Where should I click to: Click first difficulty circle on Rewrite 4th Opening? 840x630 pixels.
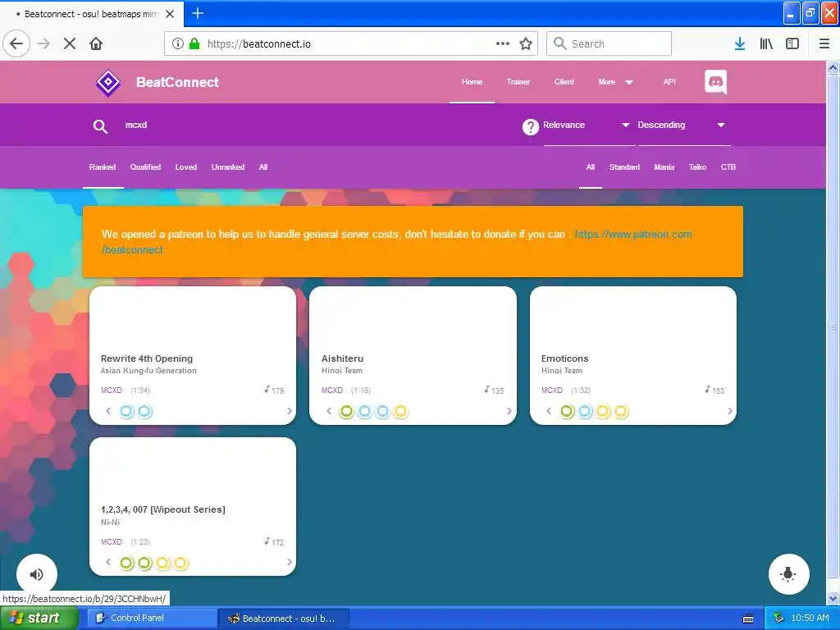126,412
